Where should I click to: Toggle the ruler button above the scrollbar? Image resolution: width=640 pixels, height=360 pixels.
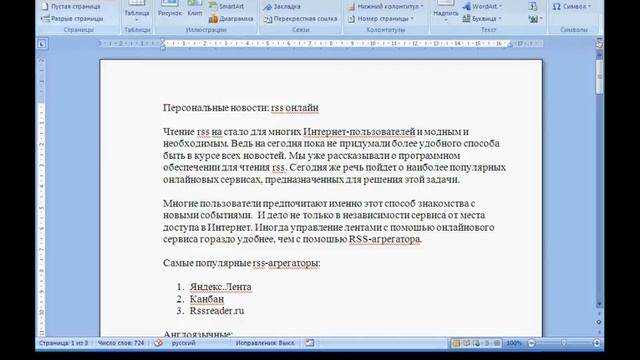click(599, 44)
